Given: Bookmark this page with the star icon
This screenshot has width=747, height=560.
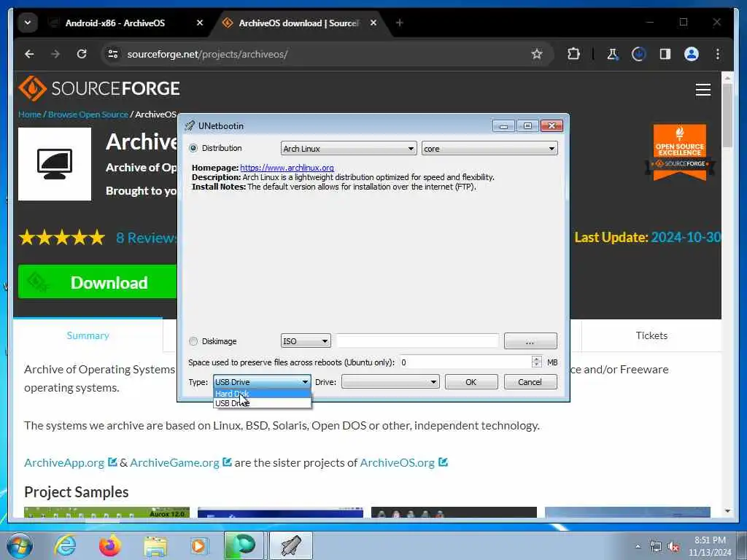Looking at the screenshot, I should pos(537,54).
